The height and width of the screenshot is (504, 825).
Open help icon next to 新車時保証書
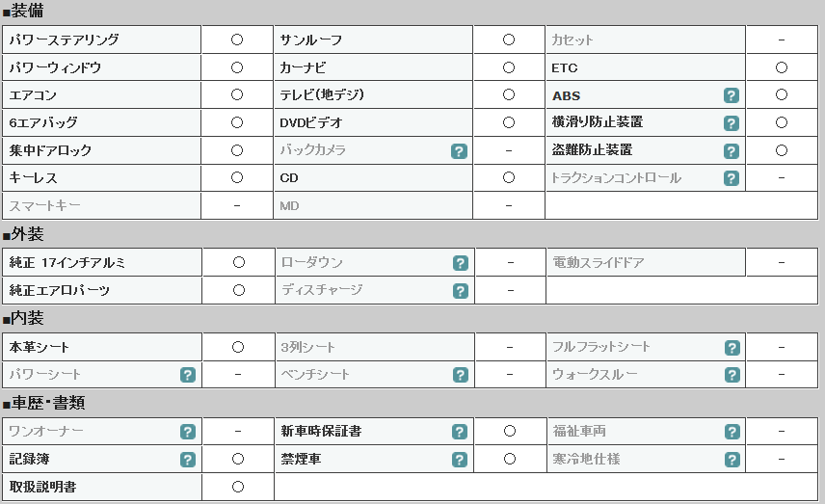460,432
